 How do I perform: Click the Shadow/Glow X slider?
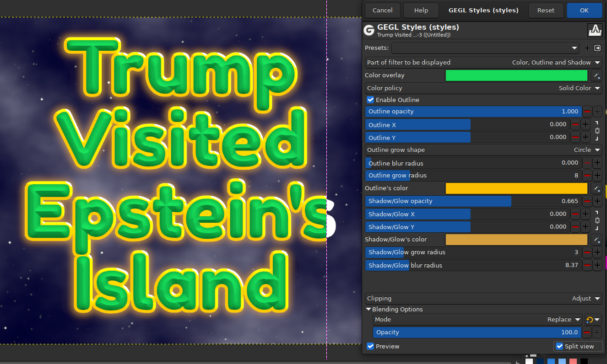467,214
